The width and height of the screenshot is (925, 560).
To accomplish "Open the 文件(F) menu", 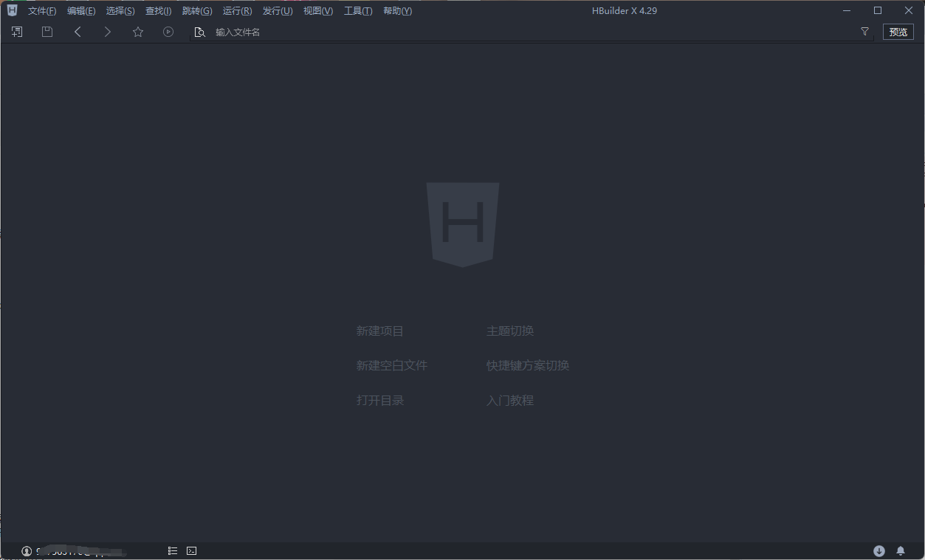I will pyautogui.click(x=42, y=11).
